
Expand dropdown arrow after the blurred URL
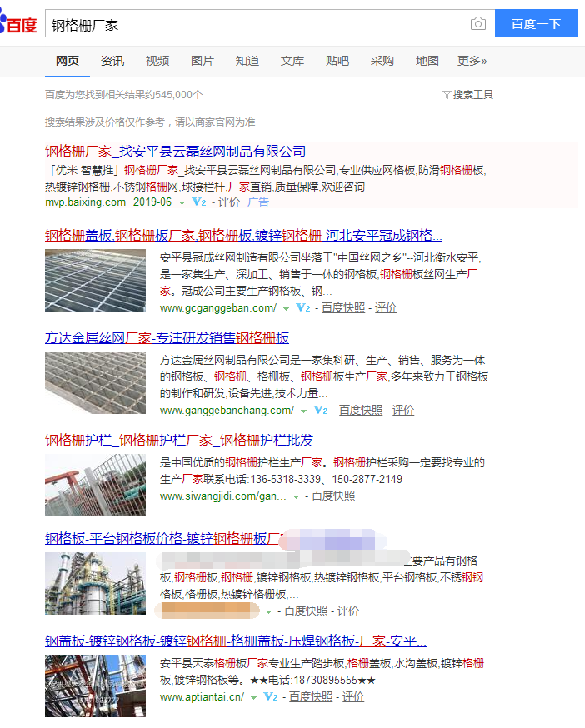[x=268, y=612]
